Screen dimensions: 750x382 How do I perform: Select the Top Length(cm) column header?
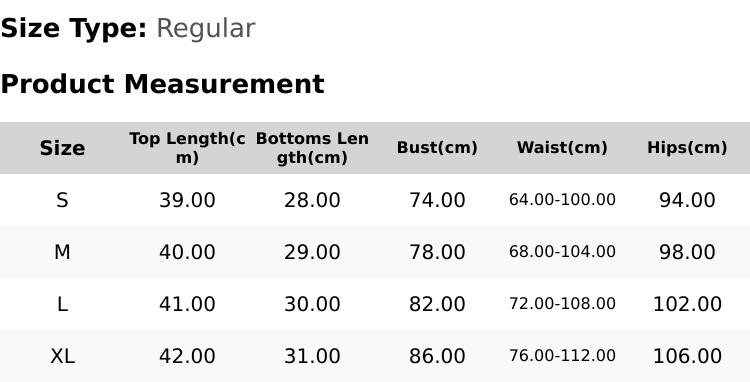click(187, 148)
